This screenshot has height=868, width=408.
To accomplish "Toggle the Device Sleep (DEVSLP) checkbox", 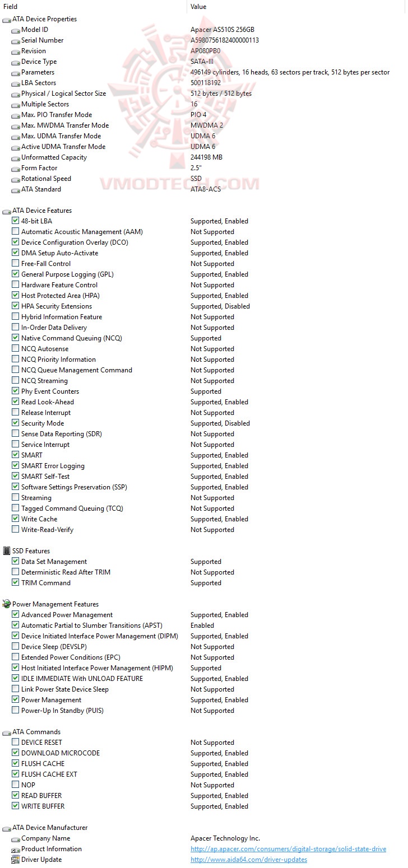I will [x=16, y=647].
